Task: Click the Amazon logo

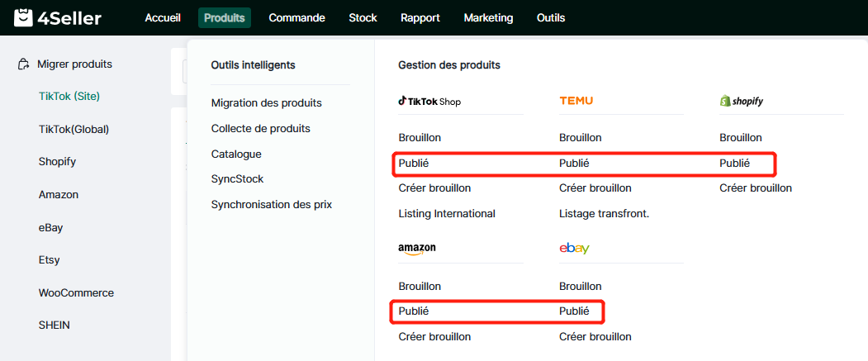Action: pyautogui.click(x=416, y=249)
